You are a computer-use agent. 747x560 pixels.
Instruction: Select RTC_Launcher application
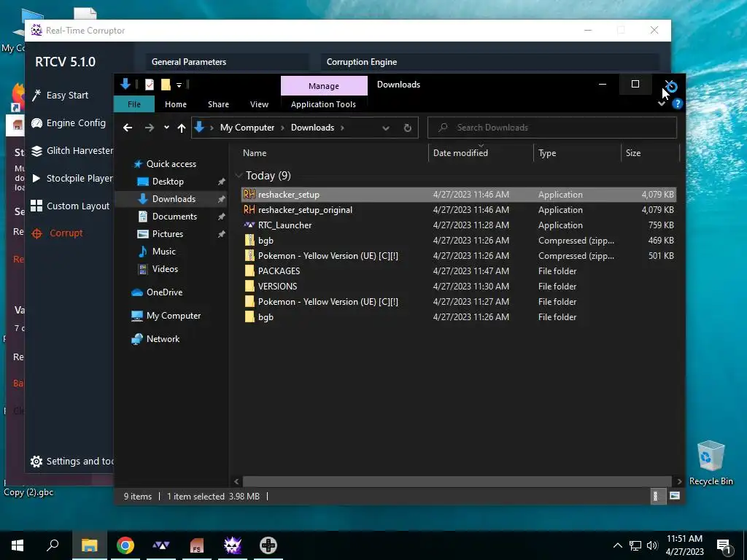tap(458, 225)
